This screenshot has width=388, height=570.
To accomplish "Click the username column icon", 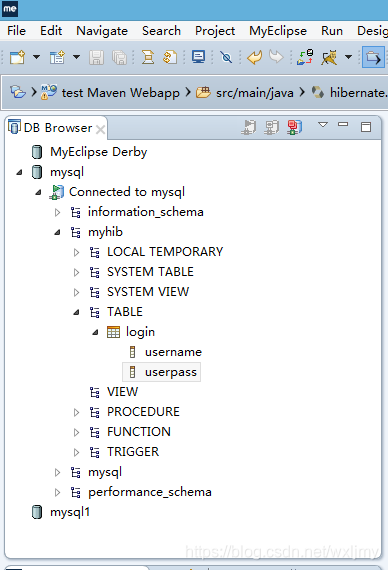I will 132,352.
